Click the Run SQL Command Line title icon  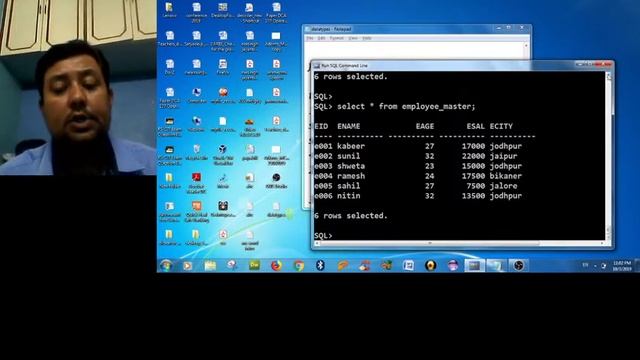pos(316,65)
